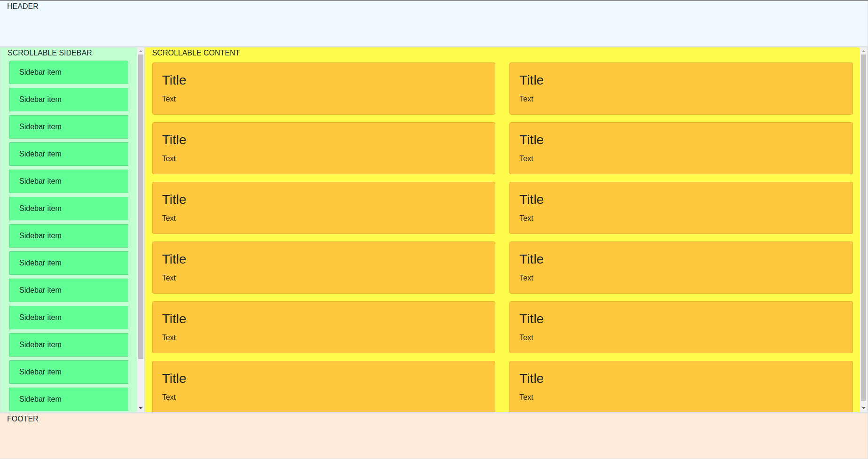Open the fifth right-column Title card
Image resolution: width=868 pixels, height=459 pixels.
pos(681,327)
